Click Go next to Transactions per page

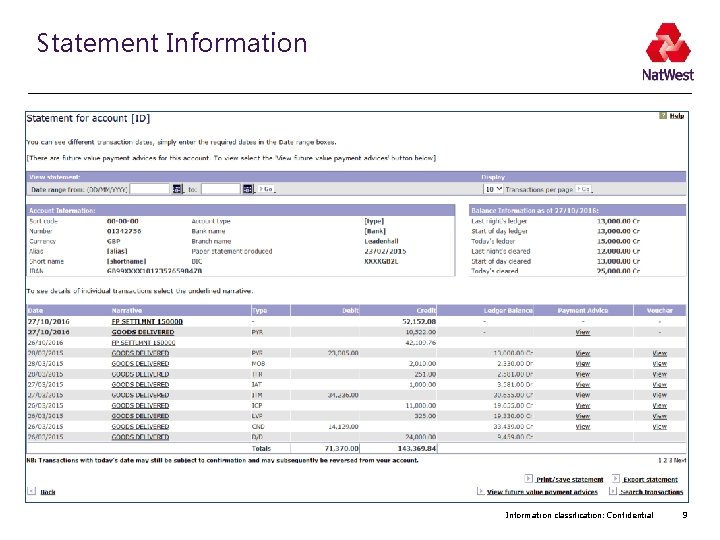pyautogui.click(x=584, y=189)
